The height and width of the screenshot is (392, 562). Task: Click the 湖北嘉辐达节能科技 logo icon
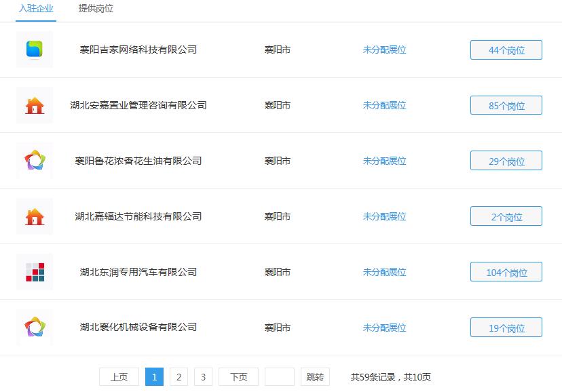(35, 216)
